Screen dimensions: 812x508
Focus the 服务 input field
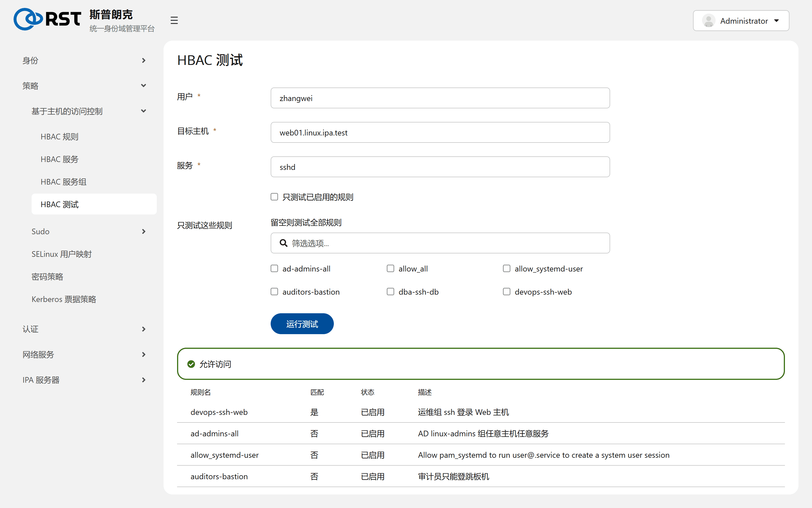tap(440, 167)
